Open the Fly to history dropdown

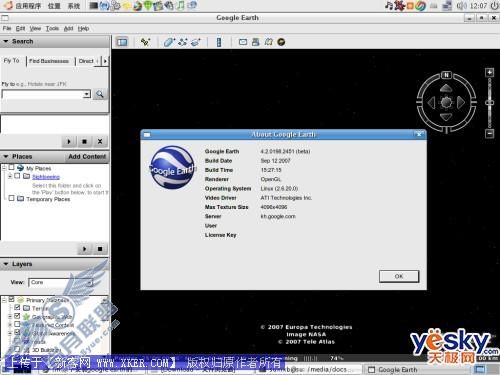(x=87, y=94)
